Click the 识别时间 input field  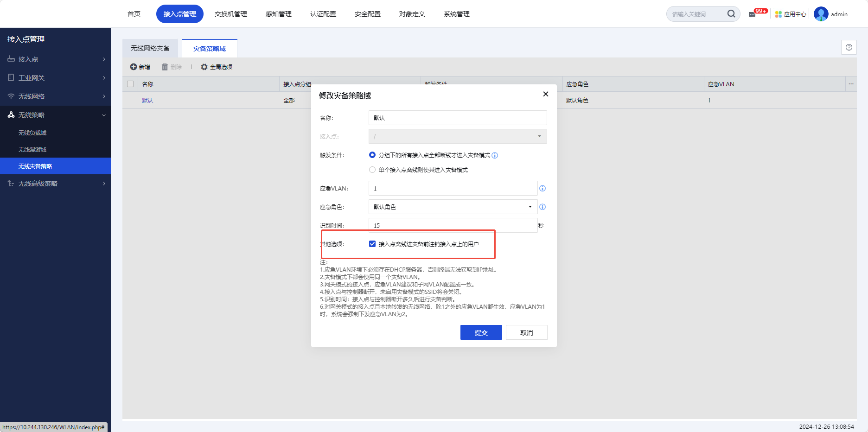453,225
